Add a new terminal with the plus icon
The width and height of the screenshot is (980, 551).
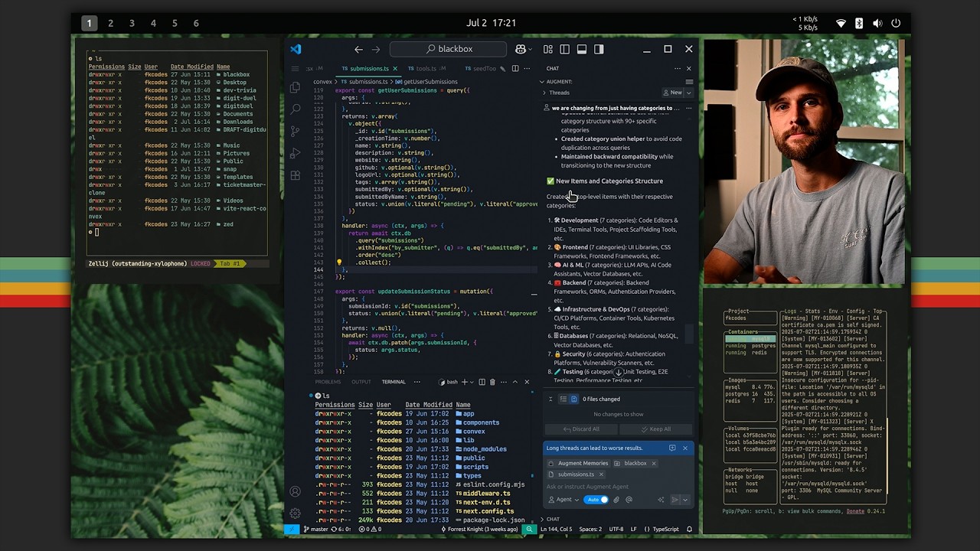[x=464, y=382]
